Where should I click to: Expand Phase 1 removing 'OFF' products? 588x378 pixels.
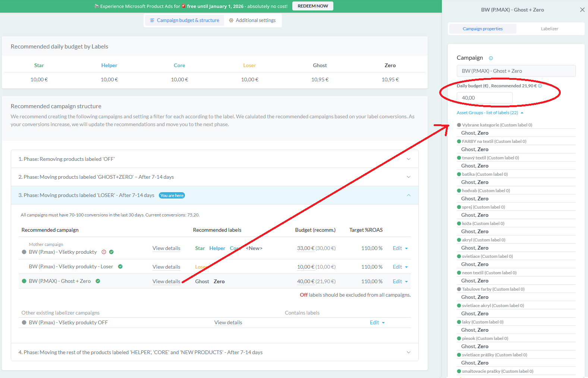point(408,159)
